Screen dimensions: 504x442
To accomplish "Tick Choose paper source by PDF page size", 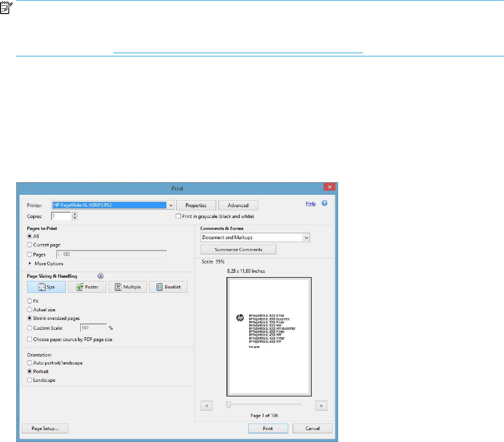I will point(30,339).
